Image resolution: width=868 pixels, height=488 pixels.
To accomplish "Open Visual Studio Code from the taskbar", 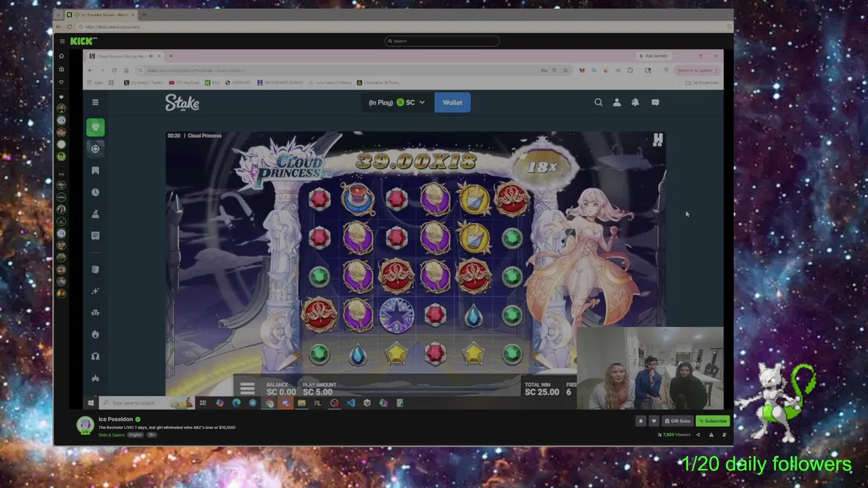I will (x=351, y=403).
